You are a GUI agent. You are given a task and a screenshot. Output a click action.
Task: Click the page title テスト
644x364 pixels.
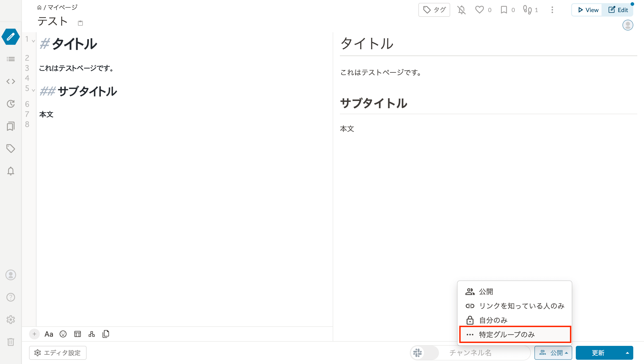tap(53, 21)
